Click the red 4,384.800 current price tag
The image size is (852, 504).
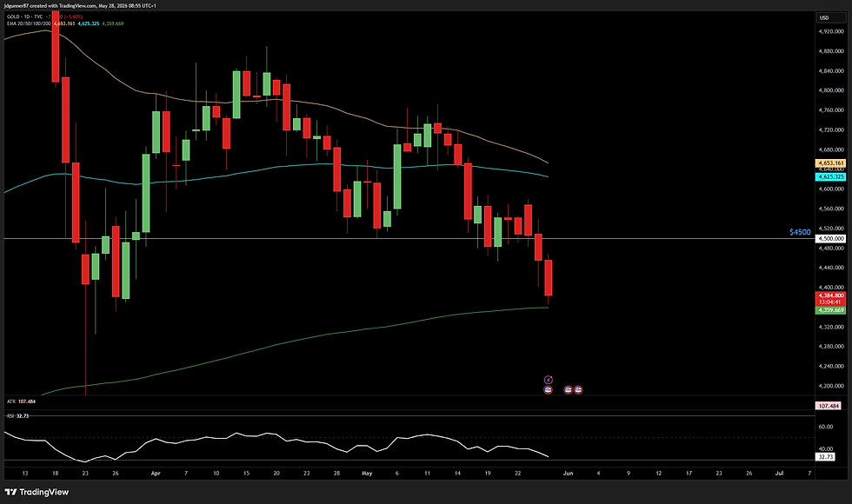[831, 295]
